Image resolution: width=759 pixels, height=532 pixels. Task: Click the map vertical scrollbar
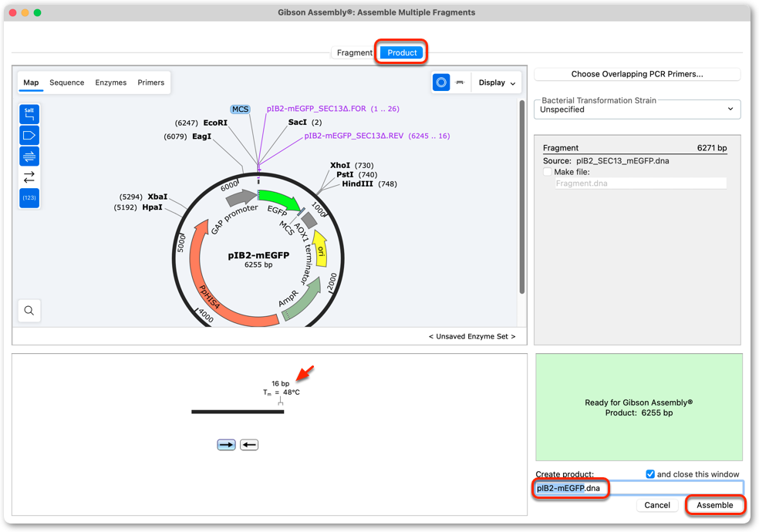point(521,197)
